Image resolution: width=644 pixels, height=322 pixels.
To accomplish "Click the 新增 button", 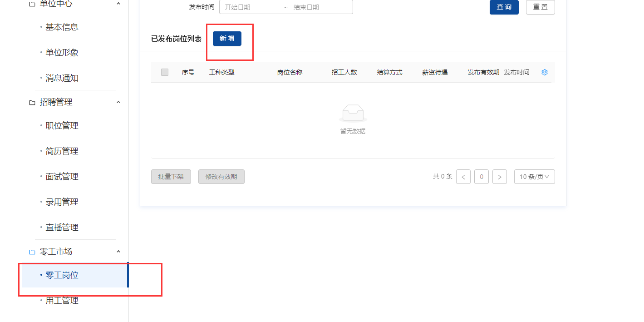I will (x=227, y=39).
